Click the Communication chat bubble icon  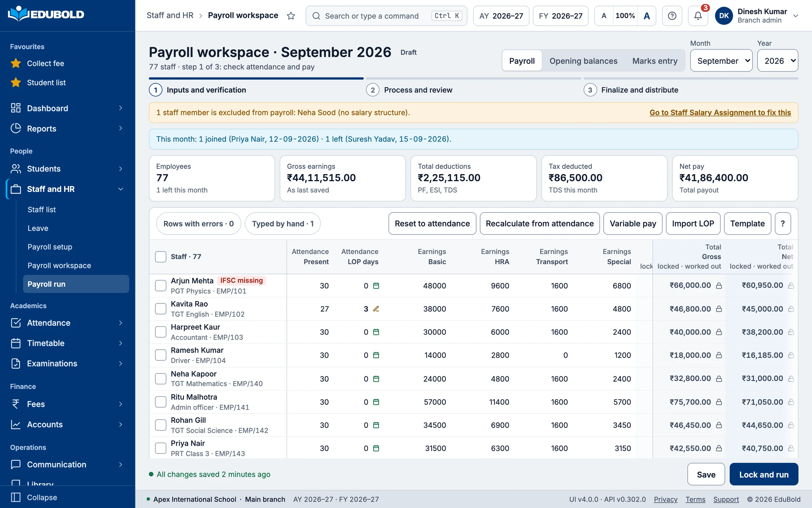coord(16,464)
